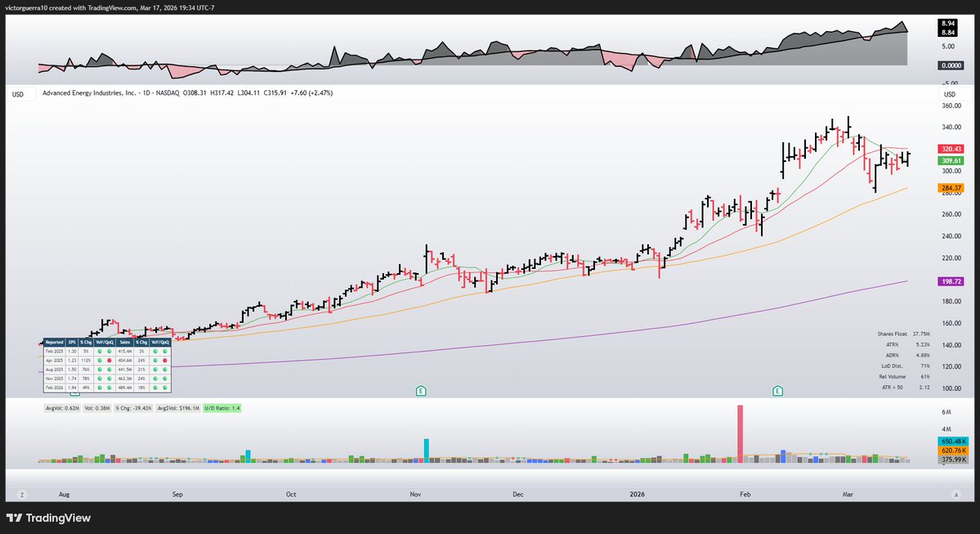The width and height of the screenshot is (980, 534).
Task: Click the Mar label on the time axis
Action: tap(848, 494)
